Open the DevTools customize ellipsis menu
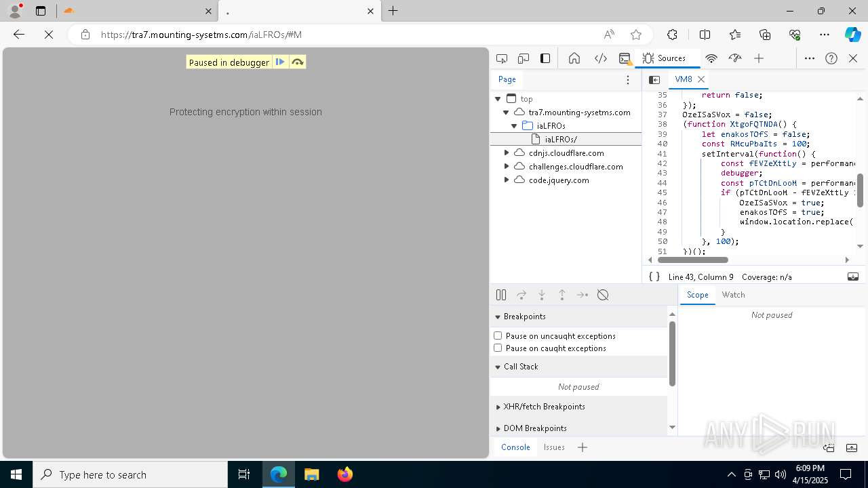Image resolution: width=868 pixels, height=488 pixels. pos(810,58)
